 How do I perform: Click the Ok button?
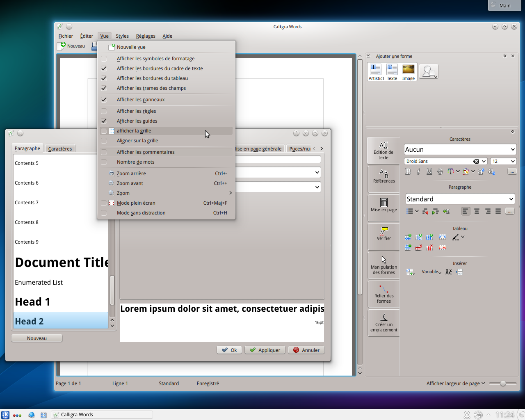229,350
